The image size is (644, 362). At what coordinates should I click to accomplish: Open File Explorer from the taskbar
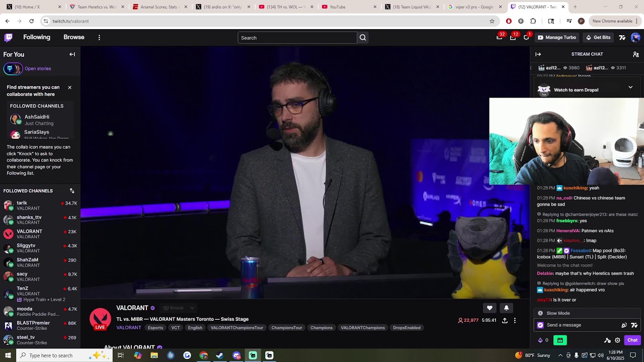coord(154,355)
